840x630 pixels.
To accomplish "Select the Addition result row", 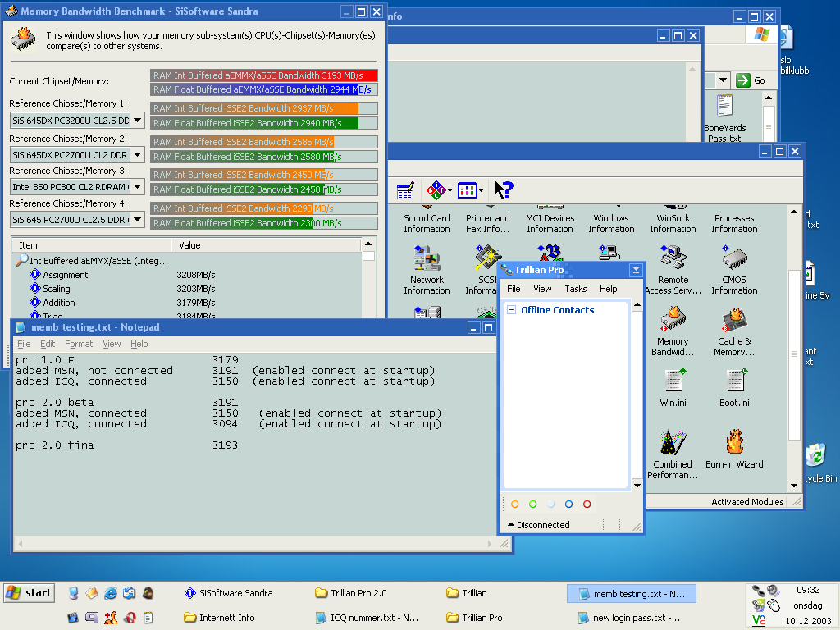I will click(x=188, y=303).
